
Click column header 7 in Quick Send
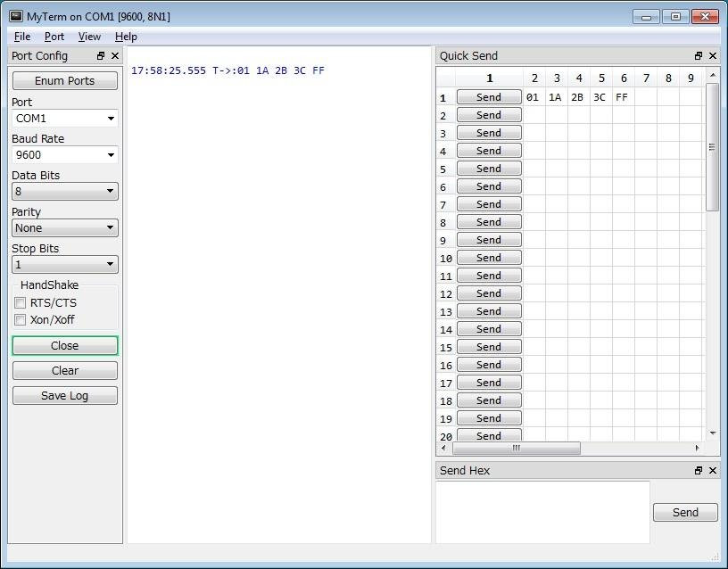coord(646,78)
